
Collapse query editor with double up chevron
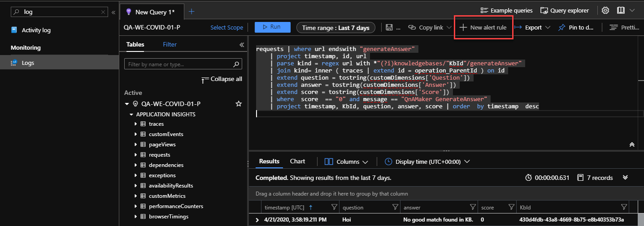(632, 145)
